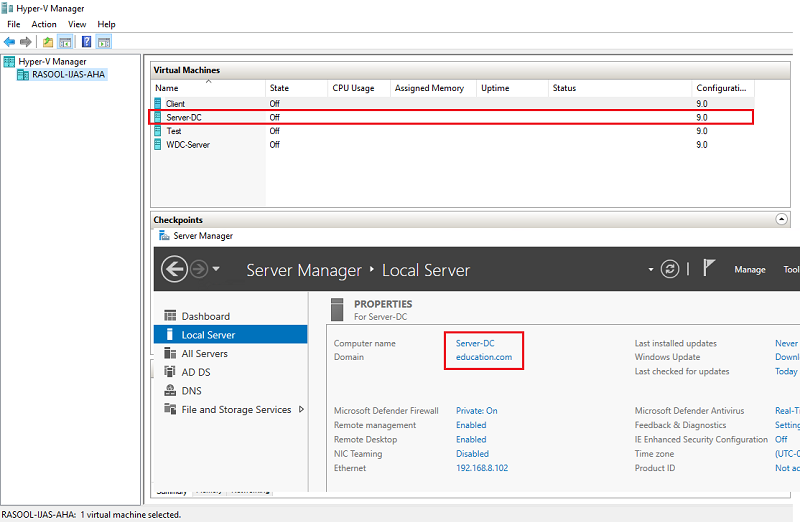The image size is (800, 522).
Task: Open the Manage menu in Server Manager
Action: pyautogui.click(x=749, y=269)
